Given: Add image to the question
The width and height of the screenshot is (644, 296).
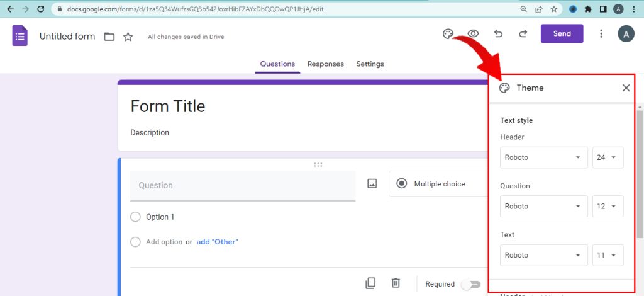Looking at the screenshot, I should click(x=372, y=184).
